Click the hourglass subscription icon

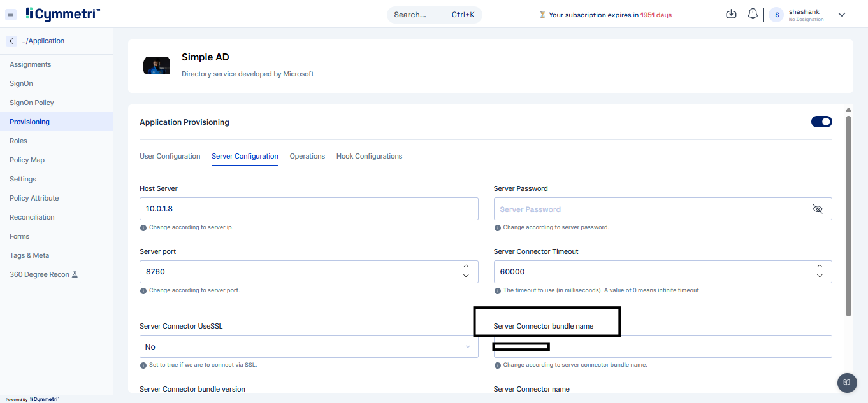tap(543, 15)
